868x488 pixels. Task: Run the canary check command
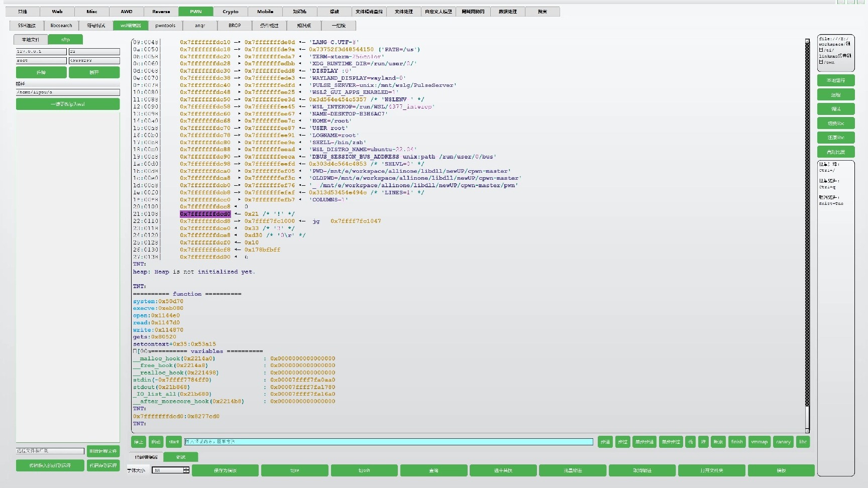[783, 442]
